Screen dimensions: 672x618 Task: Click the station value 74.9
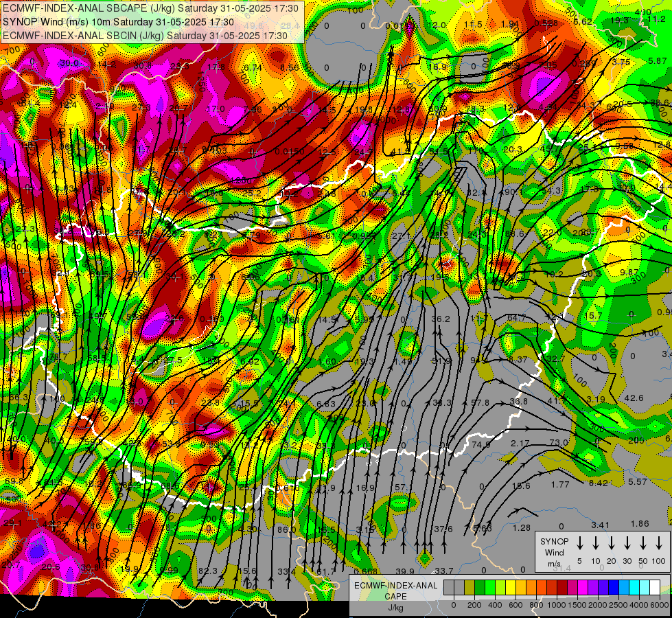coord(481,445)
